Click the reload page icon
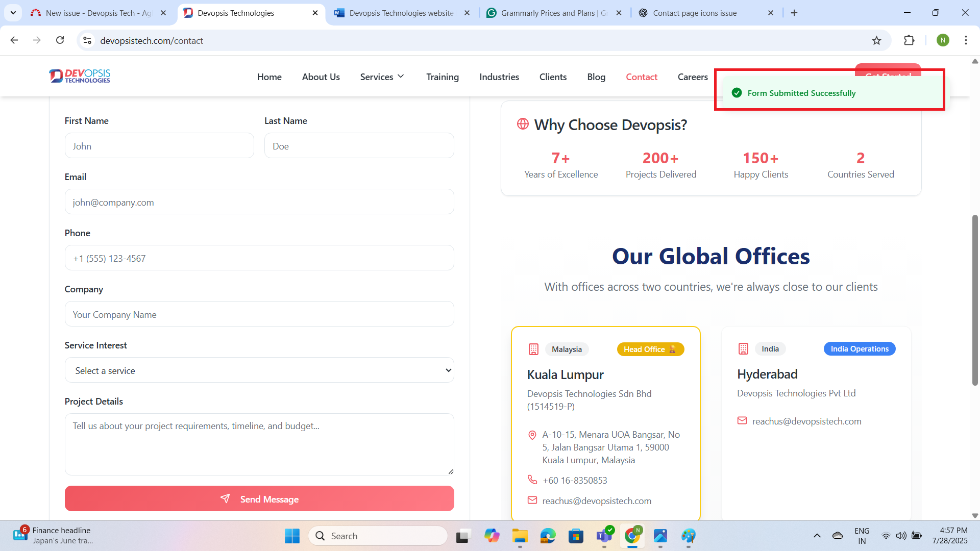 tap(60, 40)
